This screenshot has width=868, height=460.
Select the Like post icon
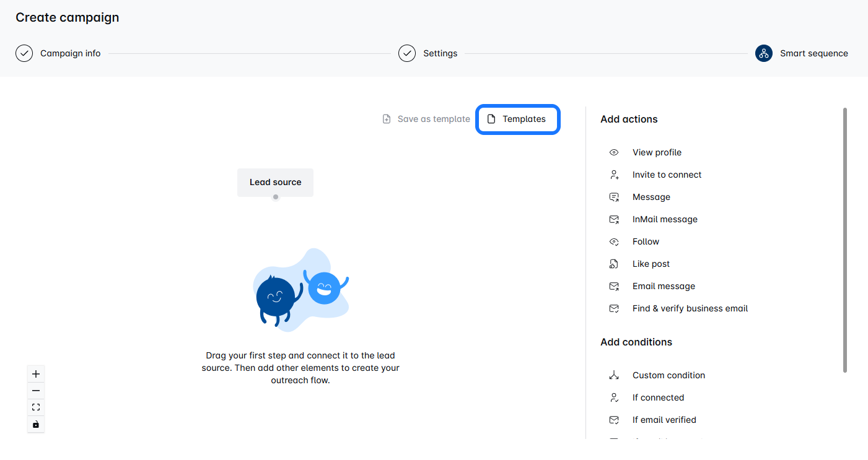coord(614,264)
